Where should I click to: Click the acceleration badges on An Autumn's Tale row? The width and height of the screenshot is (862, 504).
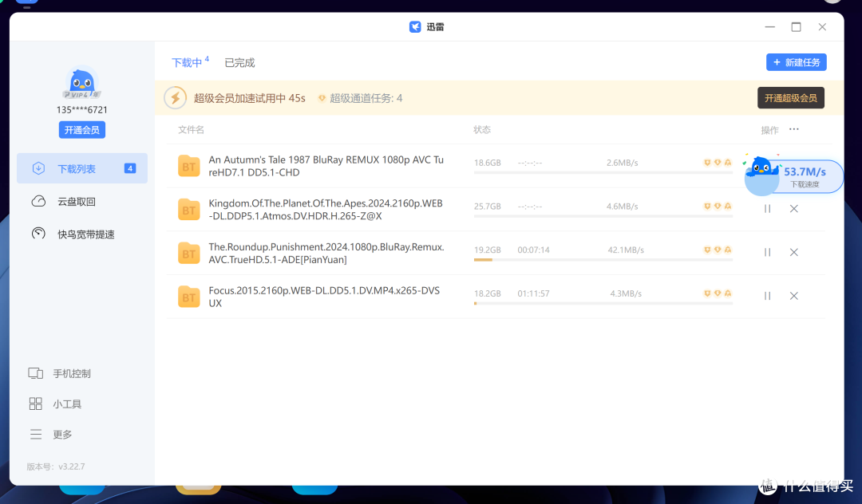pos(718,163)
